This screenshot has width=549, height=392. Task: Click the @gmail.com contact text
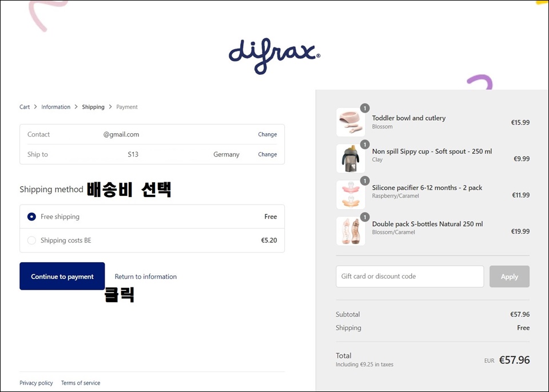point(121,134)
